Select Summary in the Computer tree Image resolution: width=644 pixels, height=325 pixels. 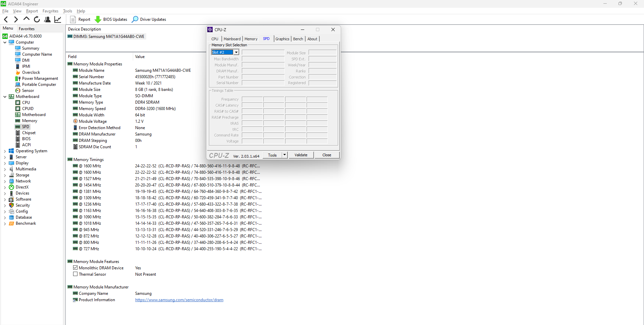[x=31, y=48]
